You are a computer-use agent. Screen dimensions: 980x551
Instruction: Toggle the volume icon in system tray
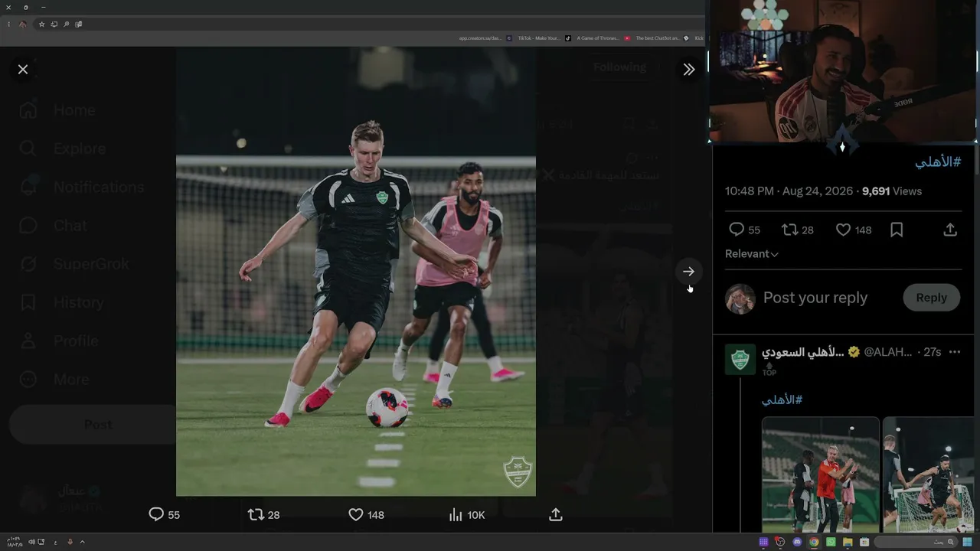tap(31, 542)
